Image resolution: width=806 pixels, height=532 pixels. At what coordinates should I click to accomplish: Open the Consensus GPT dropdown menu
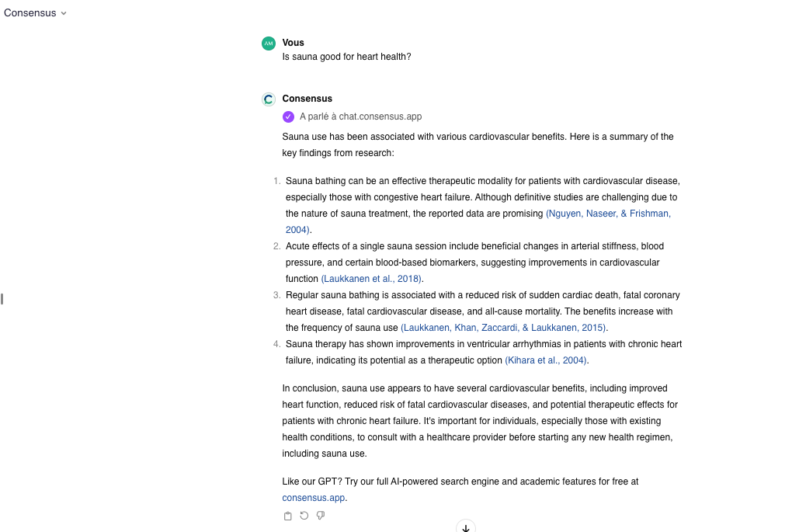(36, 13)
